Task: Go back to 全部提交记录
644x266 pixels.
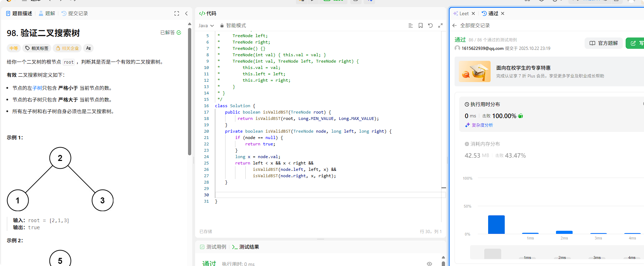Action: click(x=471, y=25)
